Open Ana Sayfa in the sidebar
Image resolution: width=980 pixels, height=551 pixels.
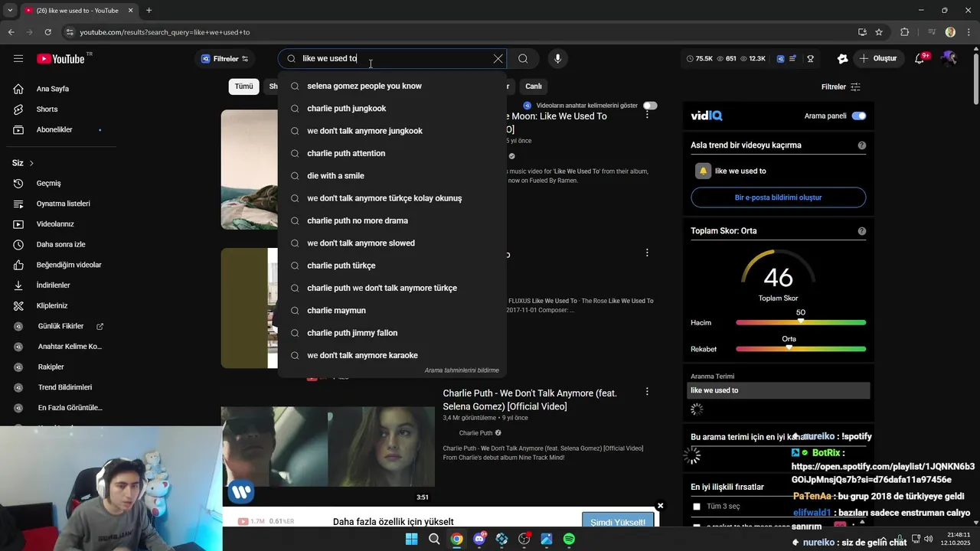[53, 89]
